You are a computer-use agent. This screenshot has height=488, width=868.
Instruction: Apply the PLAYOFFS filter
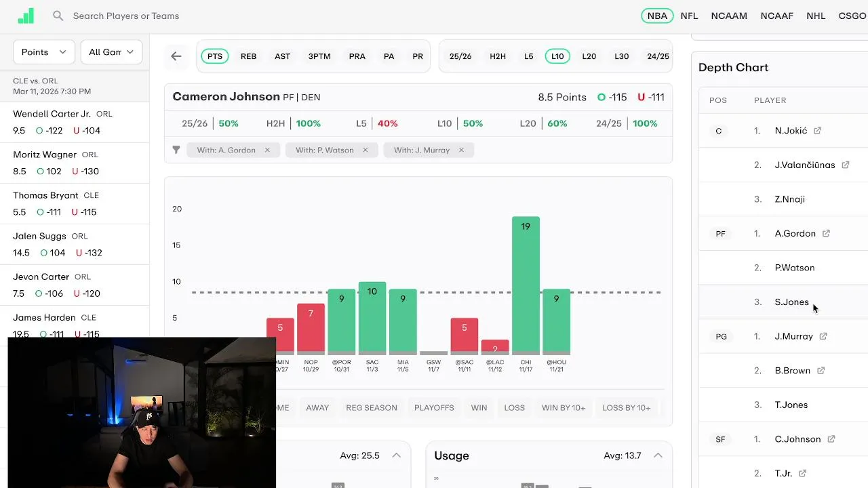point(434,407)
